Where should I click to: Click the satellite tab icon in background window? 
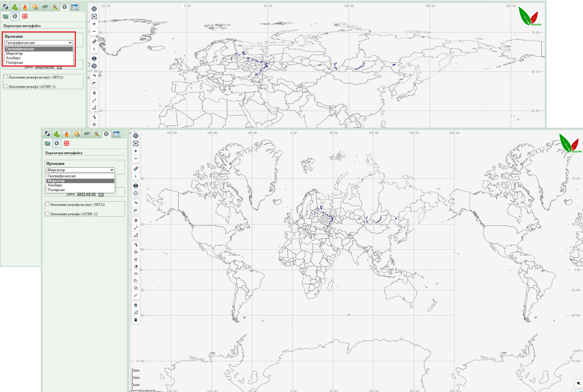pos(5,7)
